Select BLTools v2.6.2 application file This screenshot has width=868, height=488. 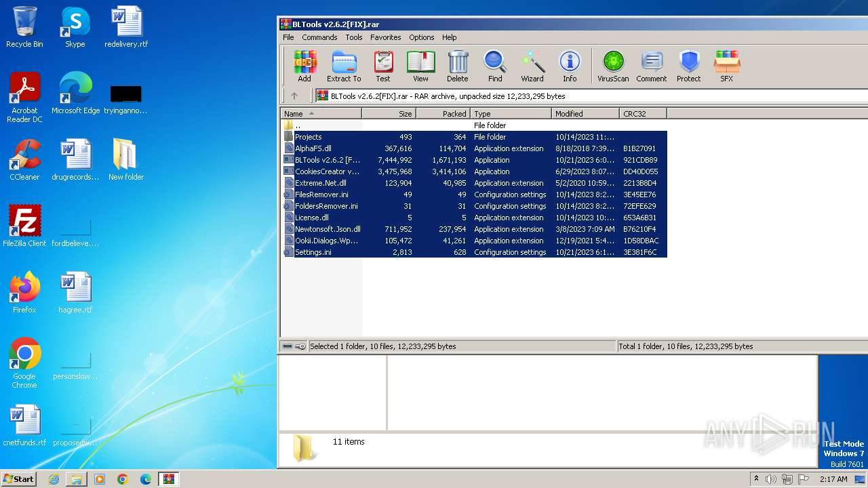474,160
